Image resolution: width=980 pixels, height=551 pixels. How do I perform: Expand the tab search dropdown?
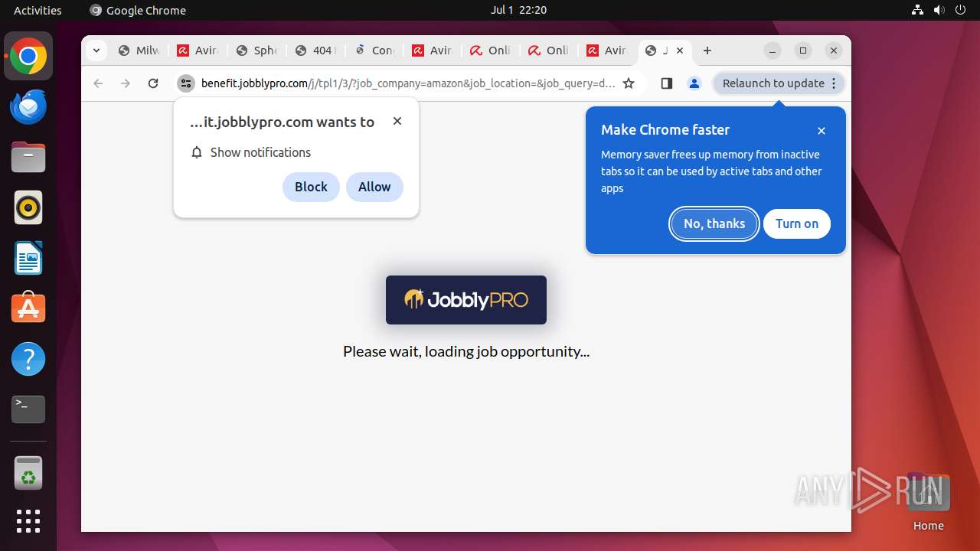96,51
